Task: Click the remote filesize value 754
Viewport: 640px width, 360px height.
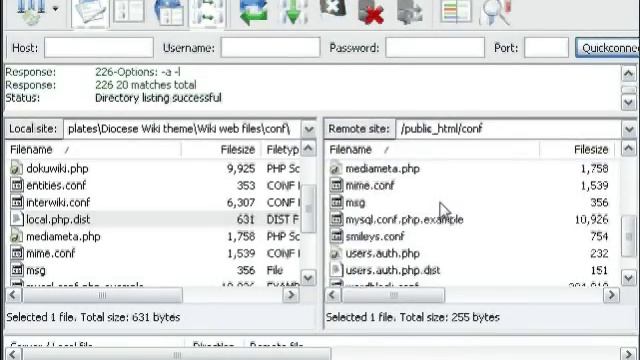Action: [x=599, y=236]
